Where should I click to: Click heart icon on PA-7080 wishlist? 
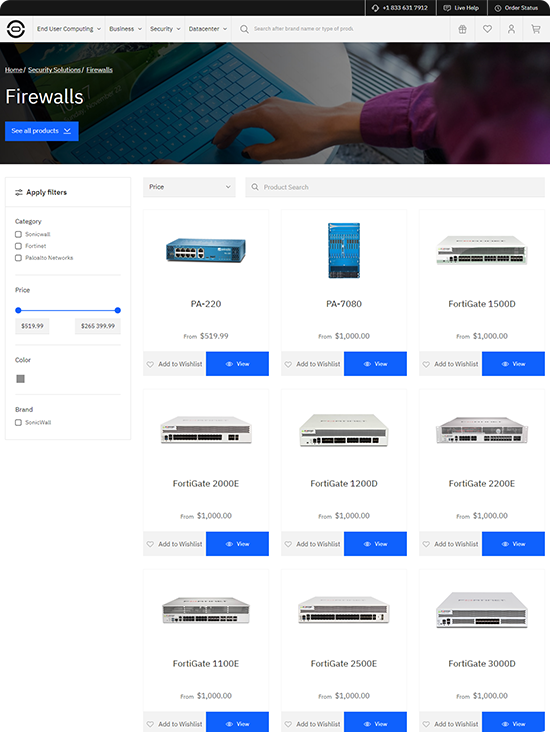(288, 364)
